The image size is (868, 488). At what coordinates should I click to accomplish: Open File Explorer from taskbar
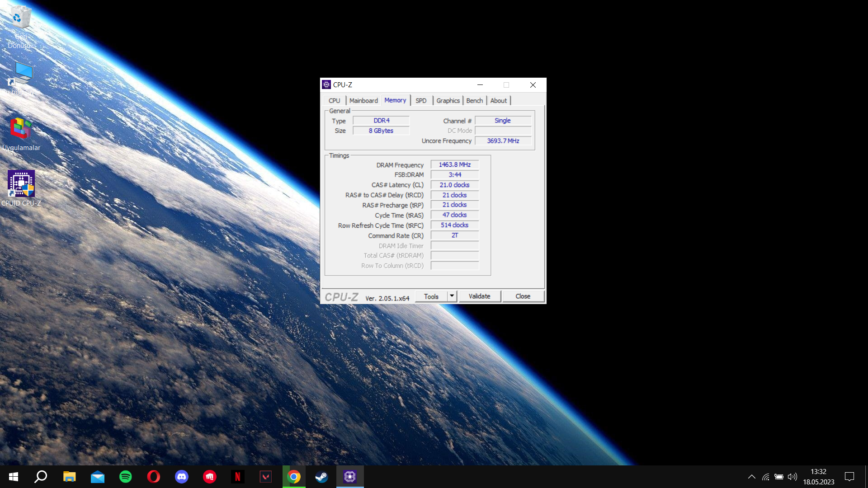tap(69, 477)
